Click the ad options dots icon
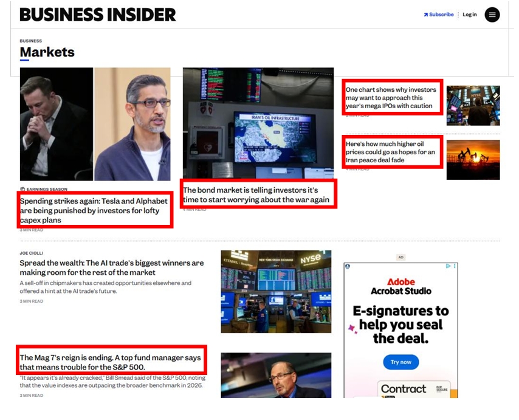This screenshot has height=420, width=519. [x=455, y=266]
